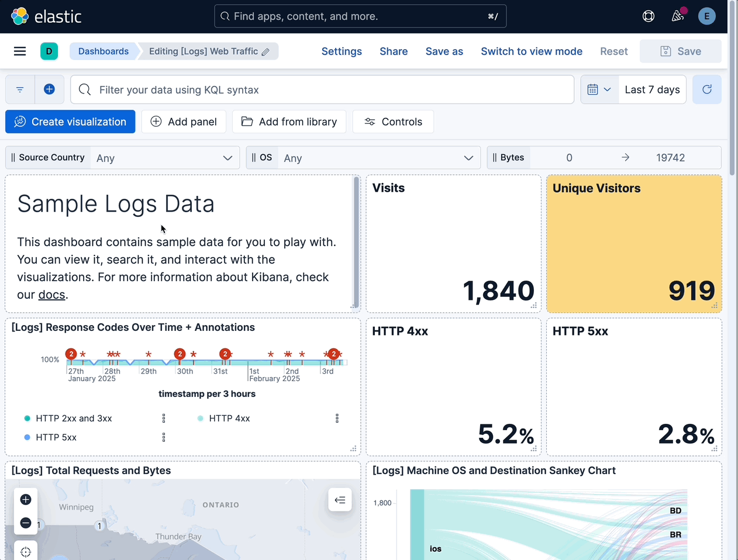
Task: Click the resize handle of Visits panel
Action: (x=534, y=306)
